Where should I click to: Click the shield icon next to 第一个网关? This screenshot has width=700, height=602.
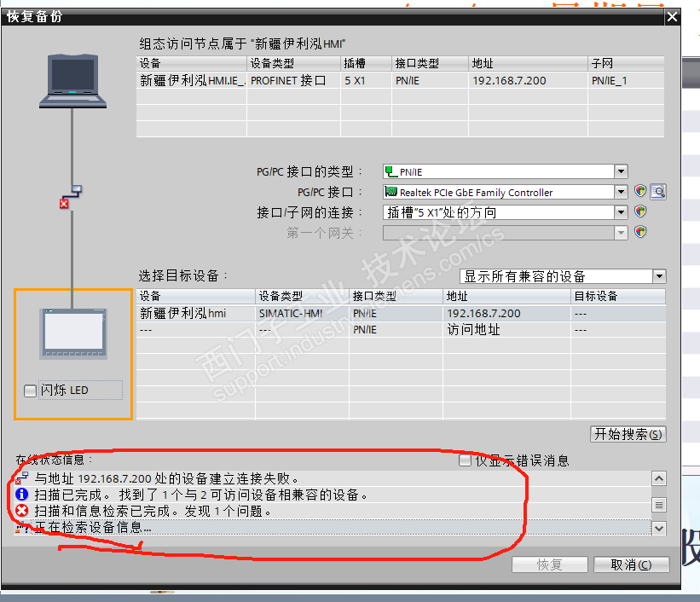(x=640, y=232)
